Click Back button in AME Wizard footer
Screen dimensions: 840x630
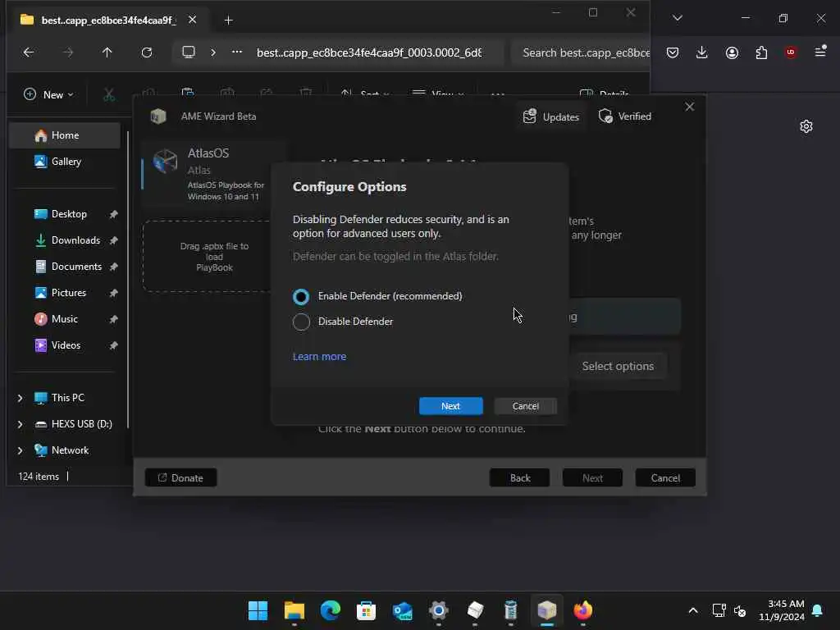tap(519, 478)
